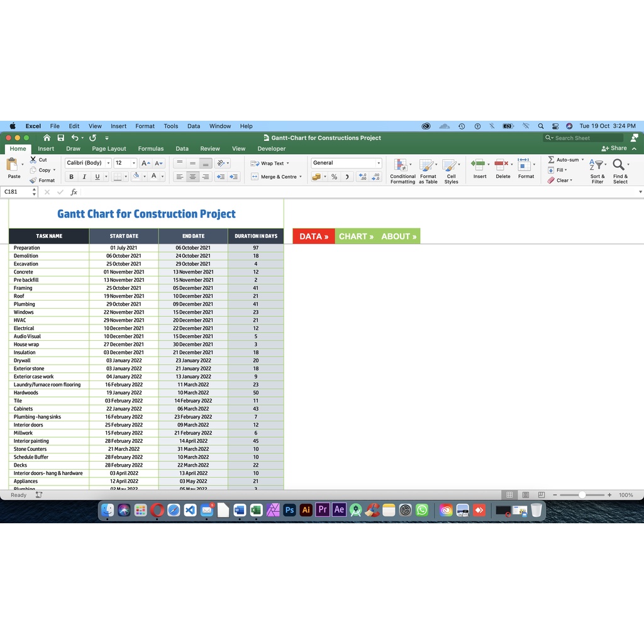Click the green ABOUT » button
The height and width of the screenshot is (644, 644).
pos(399,236)
